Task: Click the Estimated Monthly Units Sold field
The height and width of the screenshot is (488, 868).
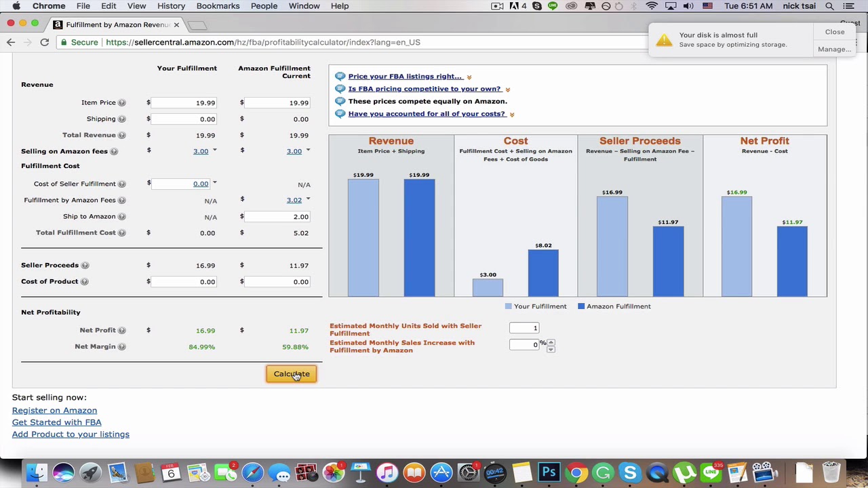Action: click(524, 328)
